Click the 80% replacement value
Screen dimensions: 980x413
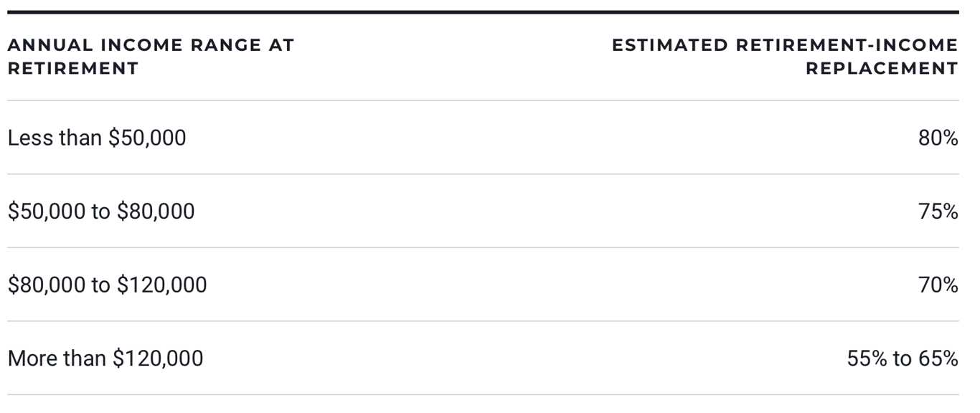click(x=938, y=138)
